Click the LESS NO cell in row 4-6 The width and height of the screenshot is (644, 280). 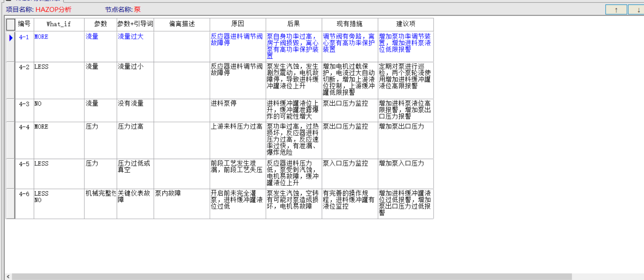[x=59, y=204]
